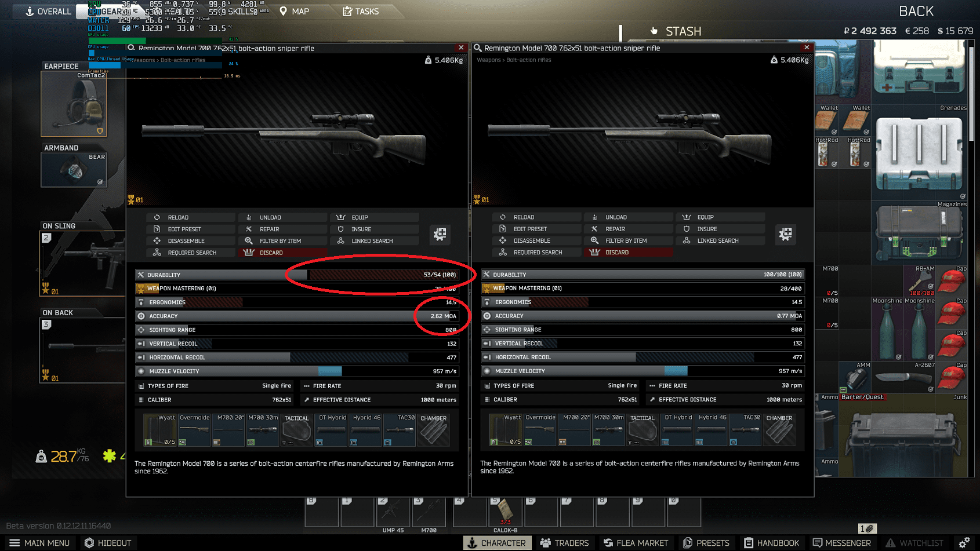Screen dimensions: 980x551
Task: Click Discard in left rifle window
Action: [283, 253]
